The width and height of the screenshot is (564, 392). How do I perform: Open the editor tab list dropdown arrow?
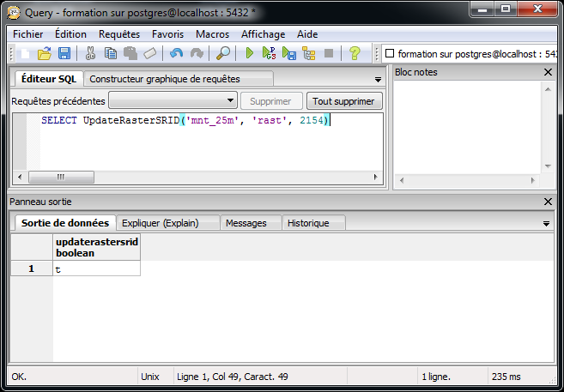[x=378, y=80]
